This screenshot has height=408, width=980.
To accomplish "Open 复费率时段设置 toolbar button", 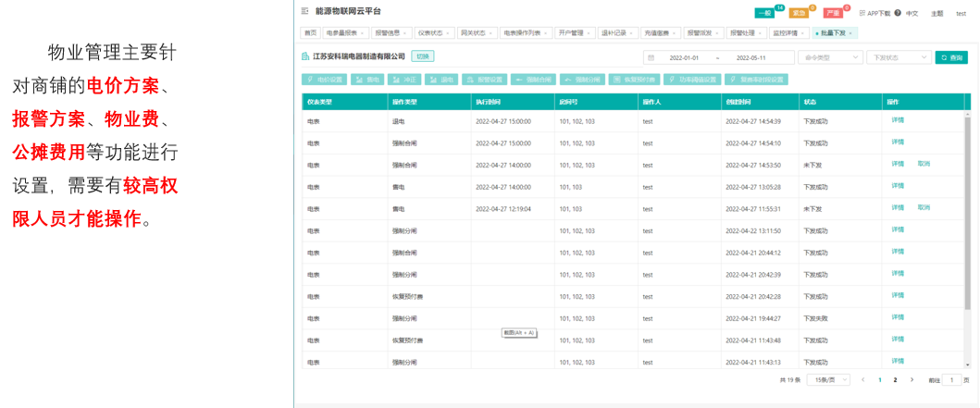I will click(756, 80).
